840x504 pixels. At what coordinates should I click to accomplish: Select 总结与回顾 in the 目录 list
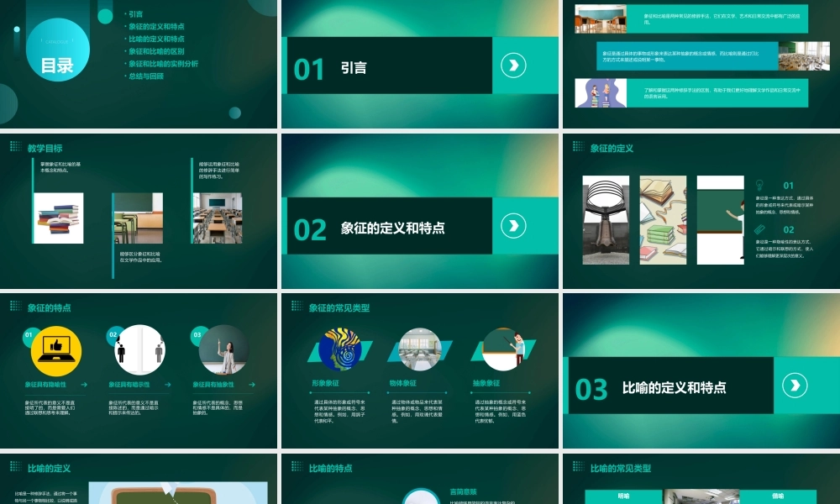tap(146, 76)
